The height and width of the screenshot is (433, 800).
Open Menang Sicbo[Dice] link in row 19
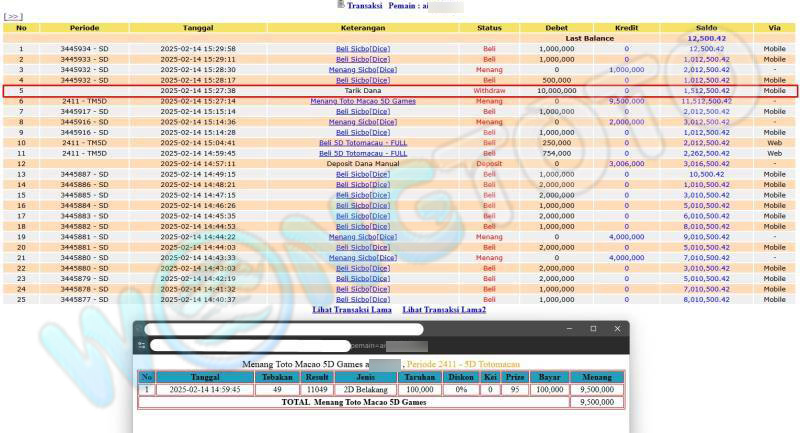click(362, 237)
